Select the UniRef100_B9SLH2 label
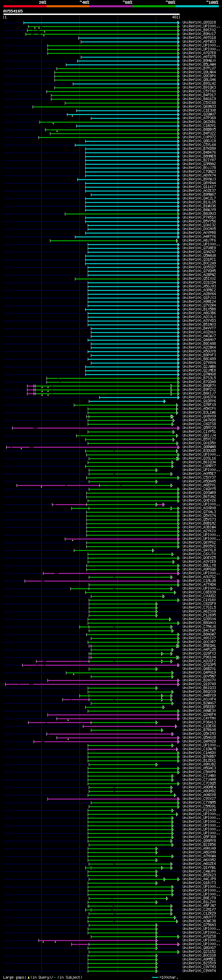Screen dimensions: 222x980 199,83
